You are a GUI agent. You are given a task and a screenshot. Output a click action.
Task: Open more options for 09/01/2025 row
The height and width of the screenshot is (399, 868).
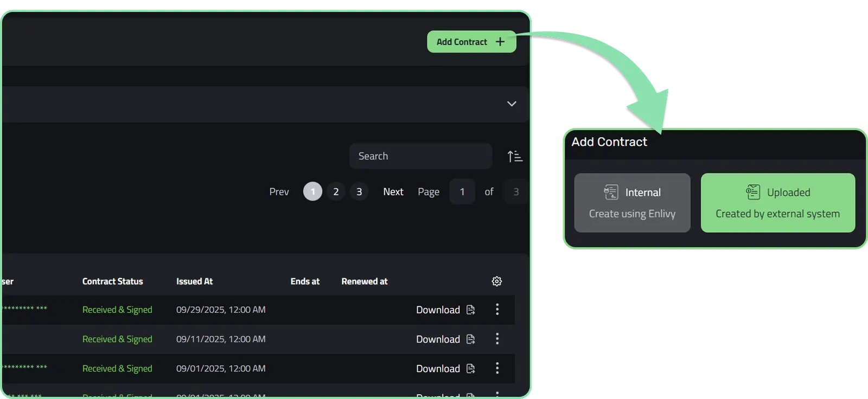tap(497, 369)
